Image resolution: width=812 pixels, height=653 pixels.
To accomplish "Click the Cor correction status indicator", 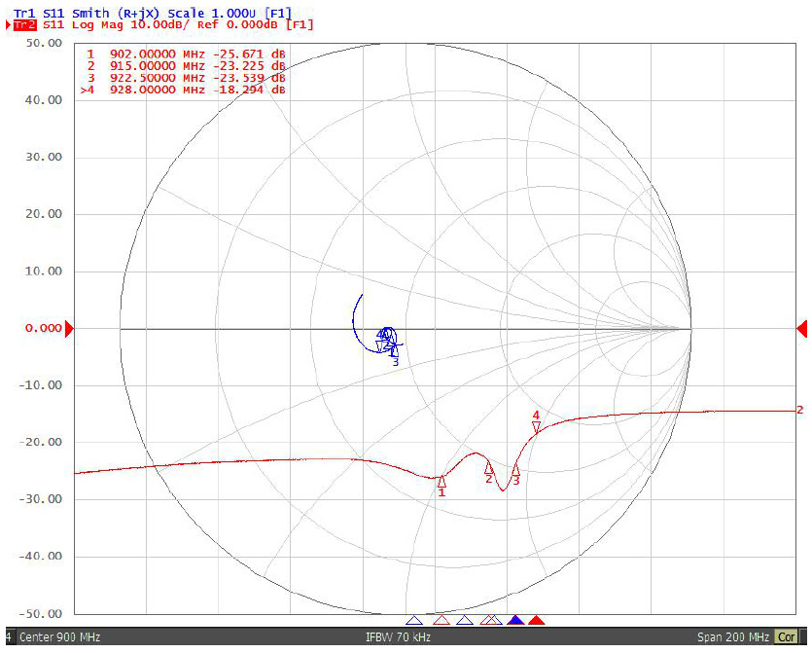I will pyautogui.click(x=786, y=638).
